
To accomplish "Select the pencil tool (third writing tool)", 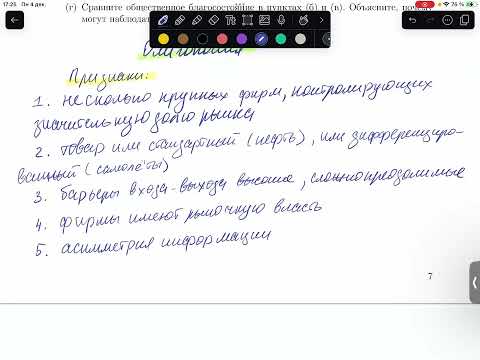I will pyautogui.click(x=197, y=20).
